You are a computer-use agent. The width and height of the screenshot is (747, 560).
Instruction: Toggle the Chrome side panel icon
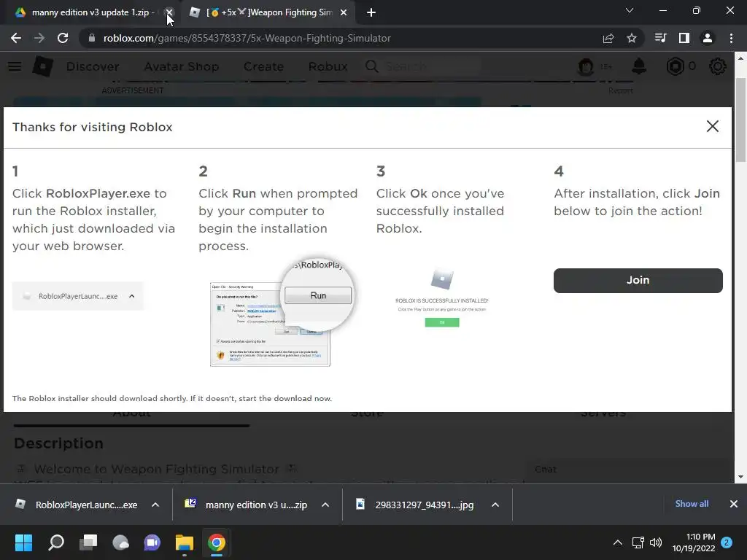[x=684, y=38]
